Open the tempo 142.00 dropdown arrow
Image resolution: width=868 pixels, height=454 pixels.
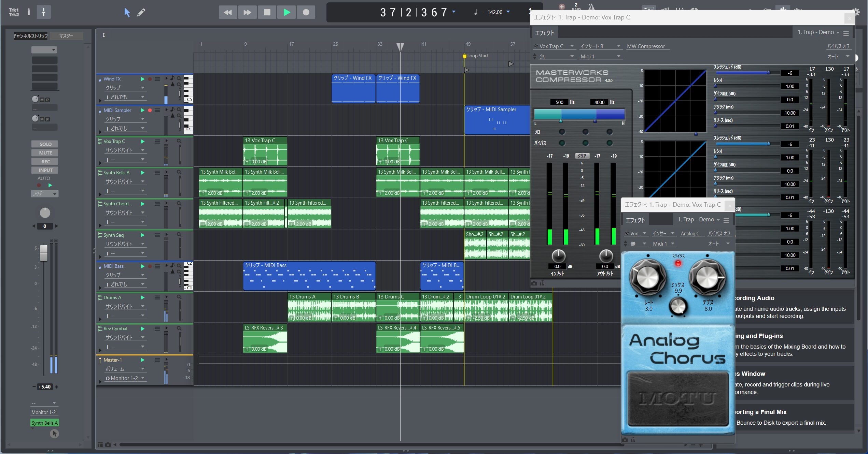pos(508,12)
